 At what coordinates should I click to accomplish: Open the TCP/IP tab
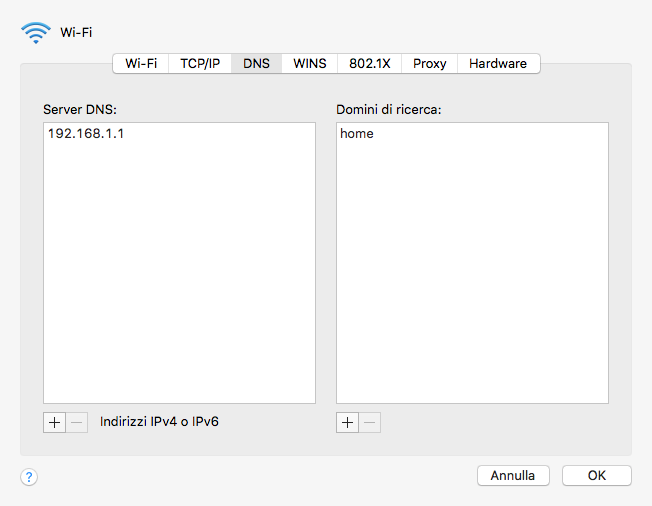[199, 63]
